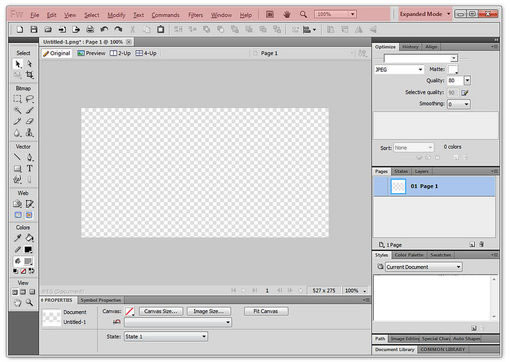The height and width of the screenshot is (362, 510).
Task: Select the Magic Wand tool
Action: 18,110
